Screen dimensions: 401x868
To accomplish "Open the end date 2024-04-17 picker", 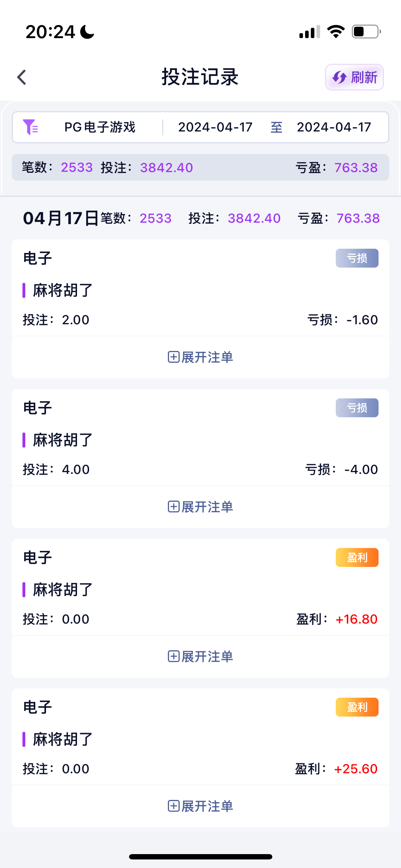I will [x=334, y=127].
